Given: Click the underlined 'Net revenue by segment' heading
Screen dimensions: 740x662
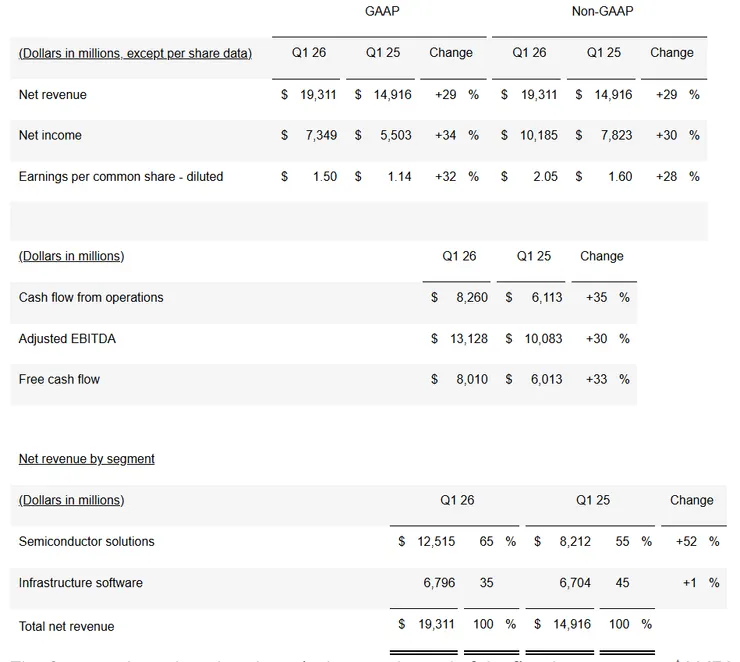Looking at the screenshot, I should pos(87,459).
